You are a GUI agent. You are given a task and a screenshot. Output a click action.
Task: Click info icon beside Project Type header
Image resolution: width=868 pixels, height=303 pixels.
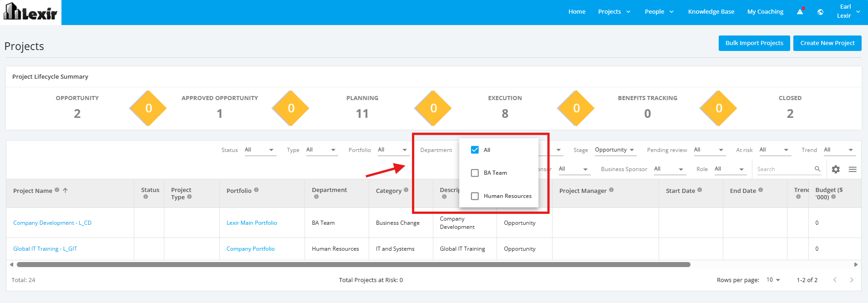[x=189, y=197]
